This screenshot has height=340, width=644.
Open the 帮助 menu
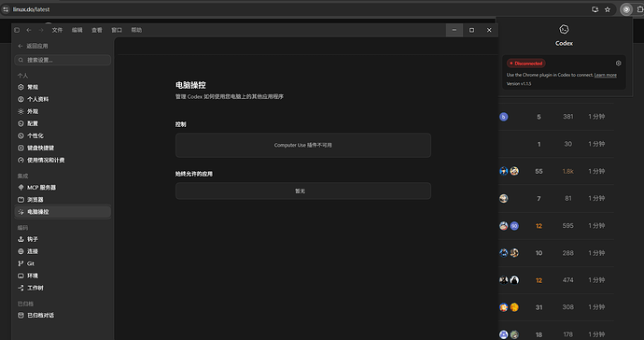[136, 30]
